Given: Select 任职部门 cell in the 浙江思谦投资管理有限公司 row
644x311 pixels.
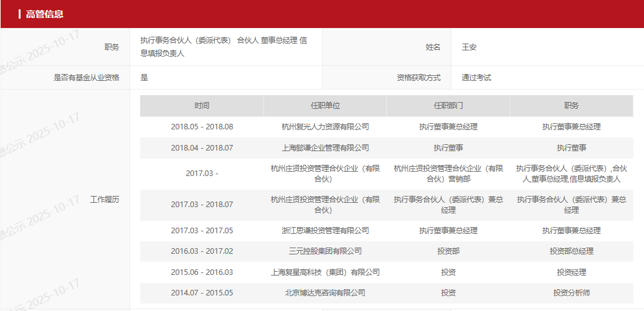Looking at the screenshot, I should [x=448, y=231].
